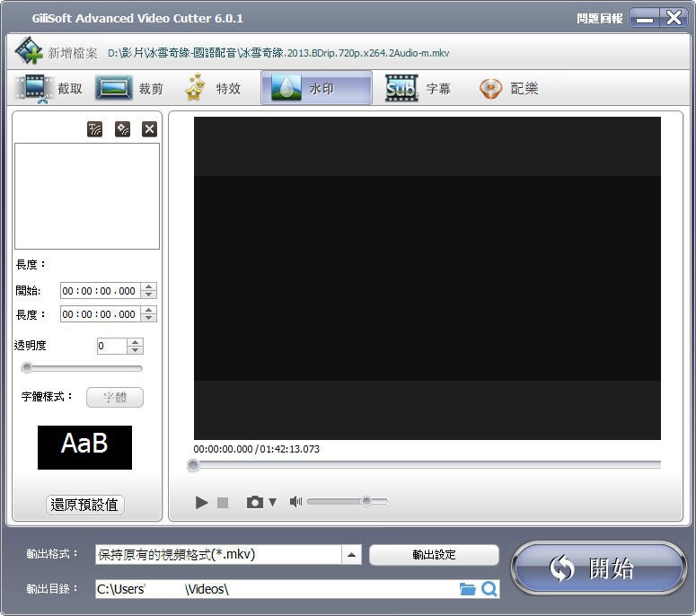Click the loaded mkv file path text

pyautogui.click(x=278, y=53)
